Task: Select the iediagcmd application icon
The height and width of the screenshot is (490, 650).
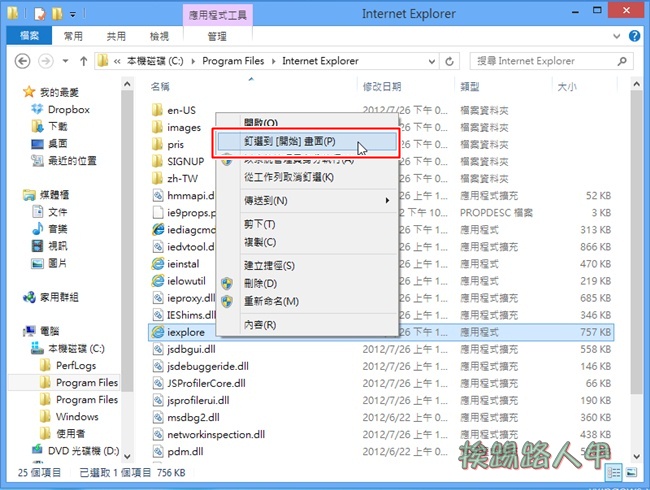Action: tap(158, 229)
